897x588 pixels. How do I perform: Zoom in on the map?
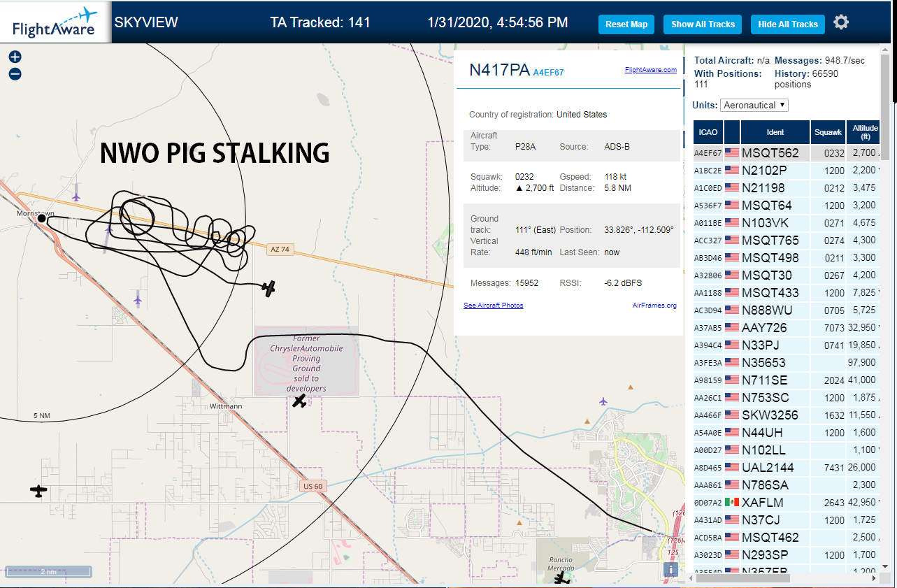tap(15, 57)
